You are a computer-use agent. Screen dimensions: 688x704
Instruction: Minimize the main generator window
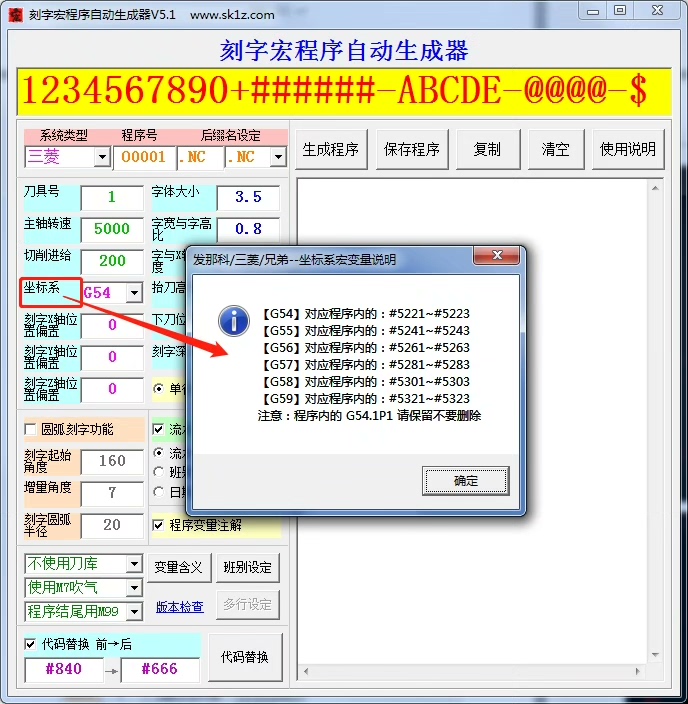pyautogui.click(x=593, y=11)
